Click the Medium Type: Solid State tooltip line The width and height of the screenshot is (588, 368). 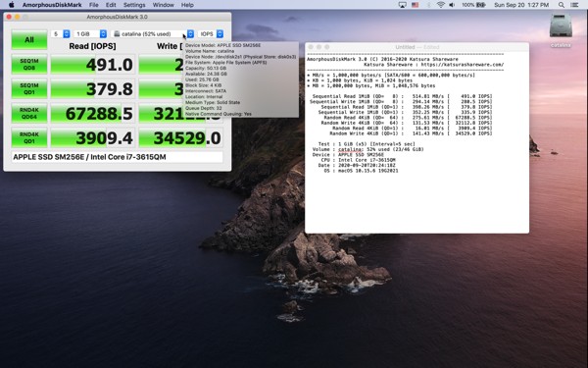pos(213,102)
